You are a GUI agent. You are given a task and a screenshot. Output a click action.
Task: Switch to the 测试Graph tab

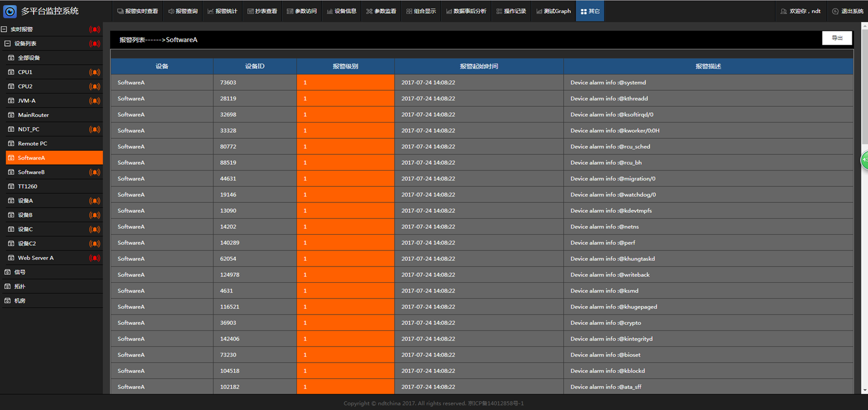coord(553,11)
